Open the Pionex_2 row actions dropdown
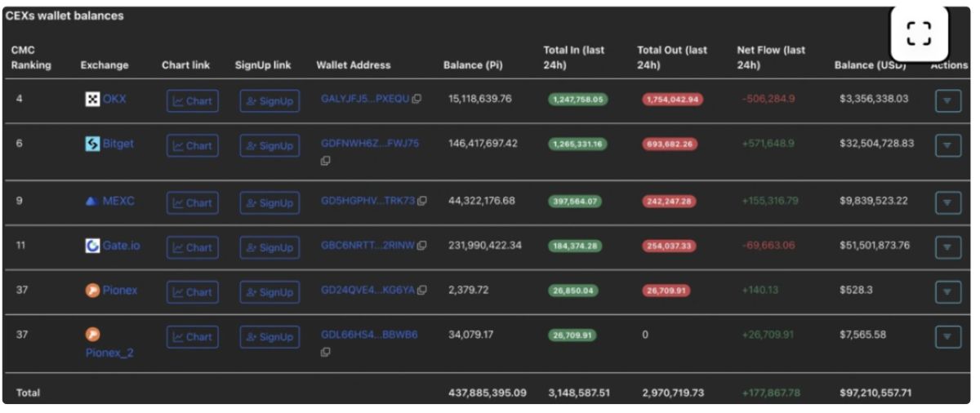The image size is (980, 413). pos(947,335)
